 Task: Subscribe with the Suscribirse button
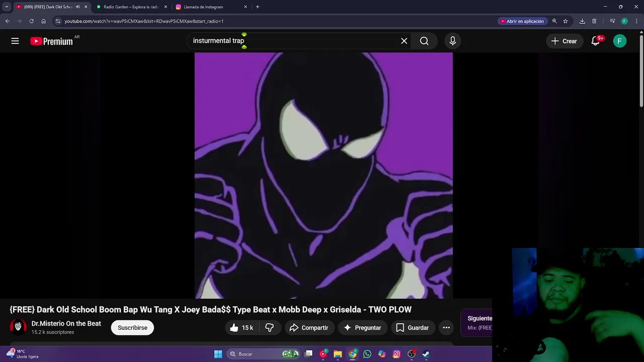pyautogui.click(x=132, y=328)
